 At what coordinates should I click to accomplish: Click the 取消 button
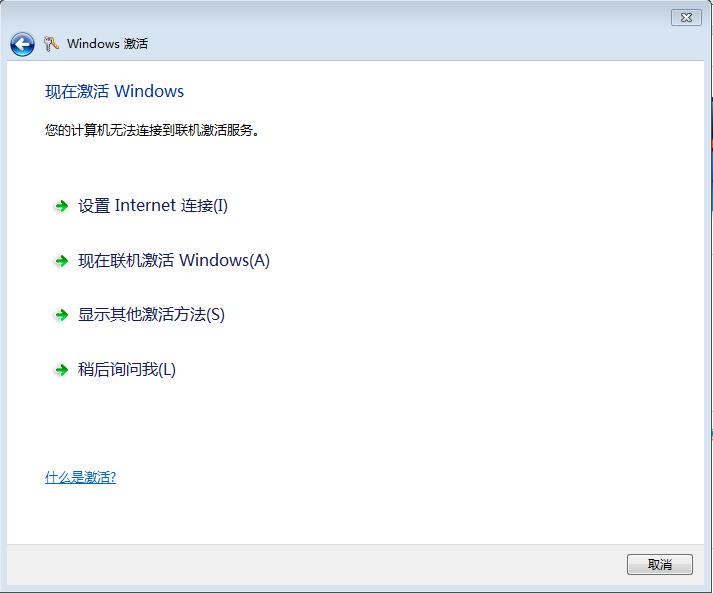pos(660,564)
